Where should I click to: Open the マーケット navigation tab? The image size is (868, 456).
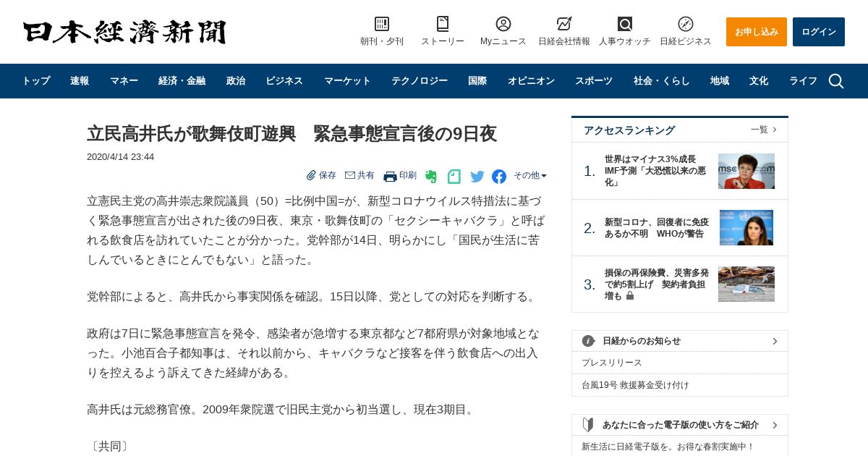click(347, 81)
